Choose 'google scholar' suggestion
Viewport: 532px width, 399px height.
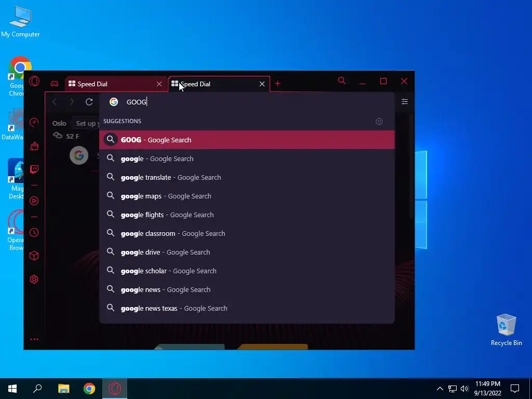pos(247,271)
